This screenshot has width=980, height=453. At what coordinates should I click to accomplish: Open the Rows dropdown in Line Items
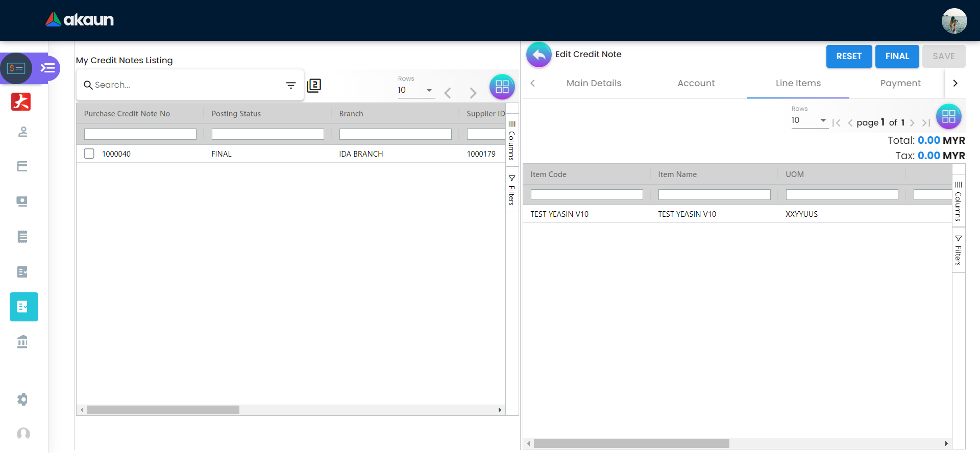pyautogui.click(x=809, y=120)
